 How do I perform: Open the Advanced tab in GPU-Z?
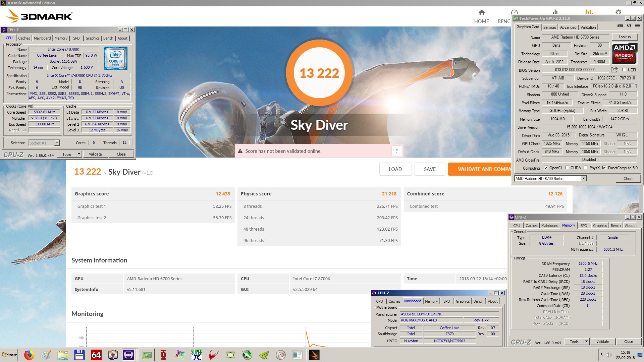(x=568, y=27)
